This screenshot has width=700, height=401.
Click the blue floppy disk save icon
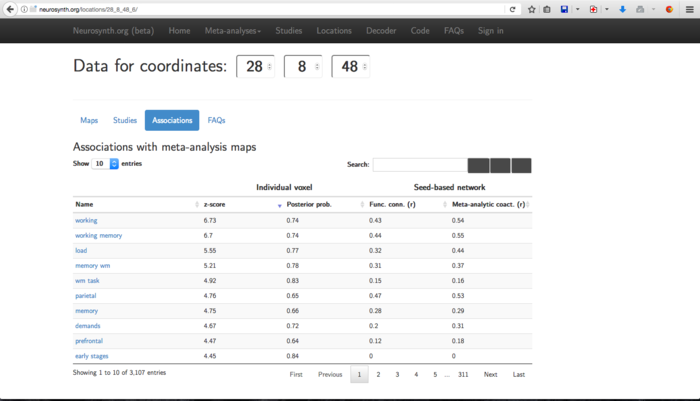click(x=564, y=9)
